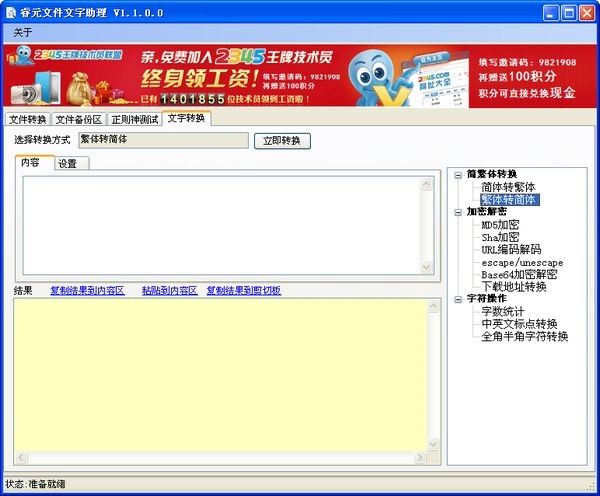The width and height of the screenshot is (600, 496).
Task: Click 复制结果到剪切板 link
Action: [244, 290]
